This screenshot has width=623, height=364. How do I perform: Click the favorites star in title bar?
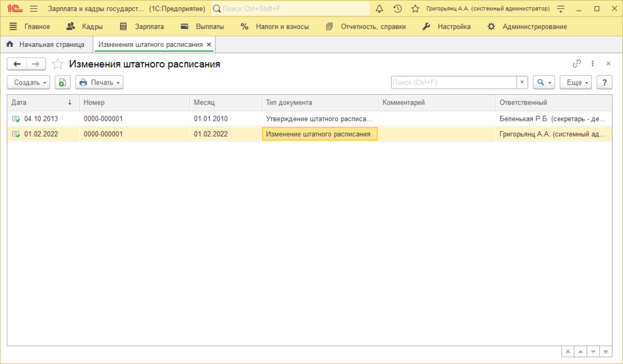click(x=415, y=9)
